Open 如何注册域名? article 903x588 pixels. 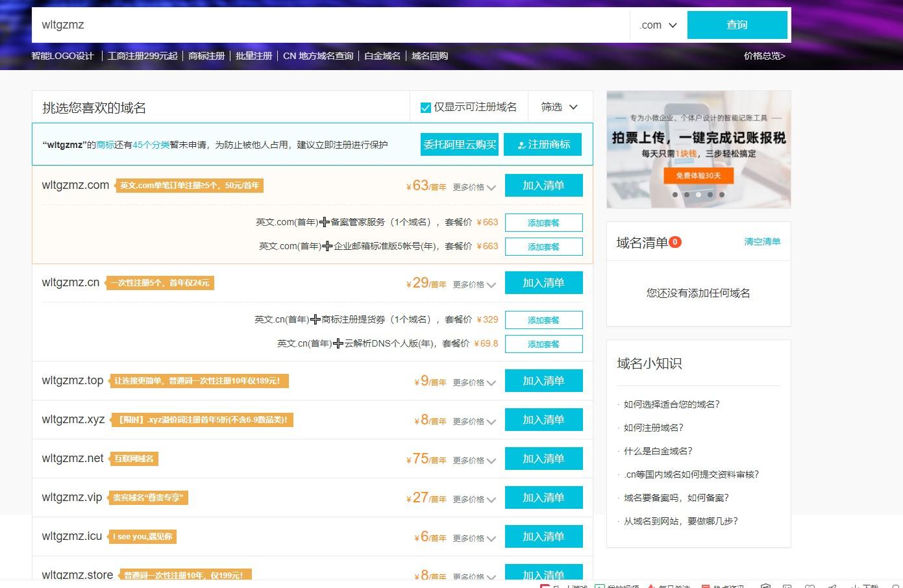[x=653, y=428]
